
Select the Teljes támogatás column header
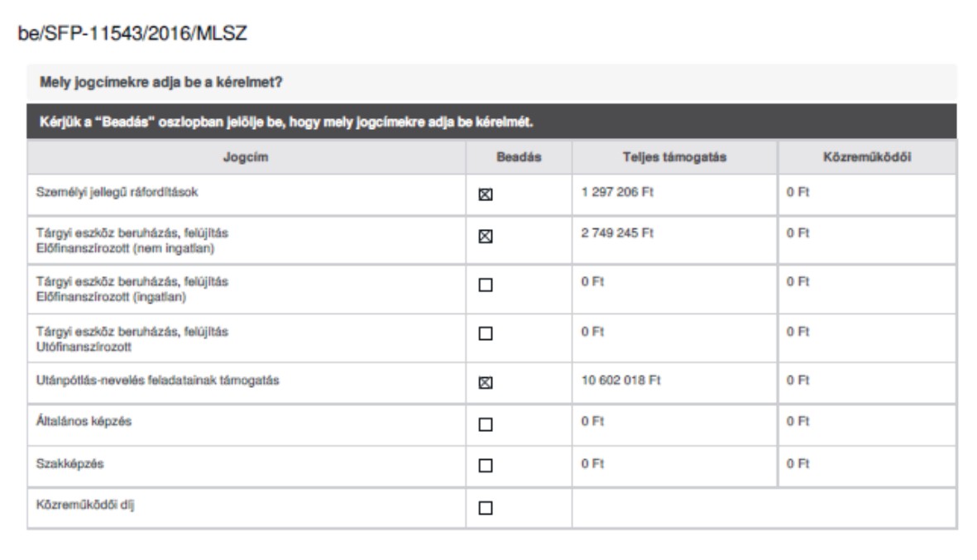(x=674, y=157)
